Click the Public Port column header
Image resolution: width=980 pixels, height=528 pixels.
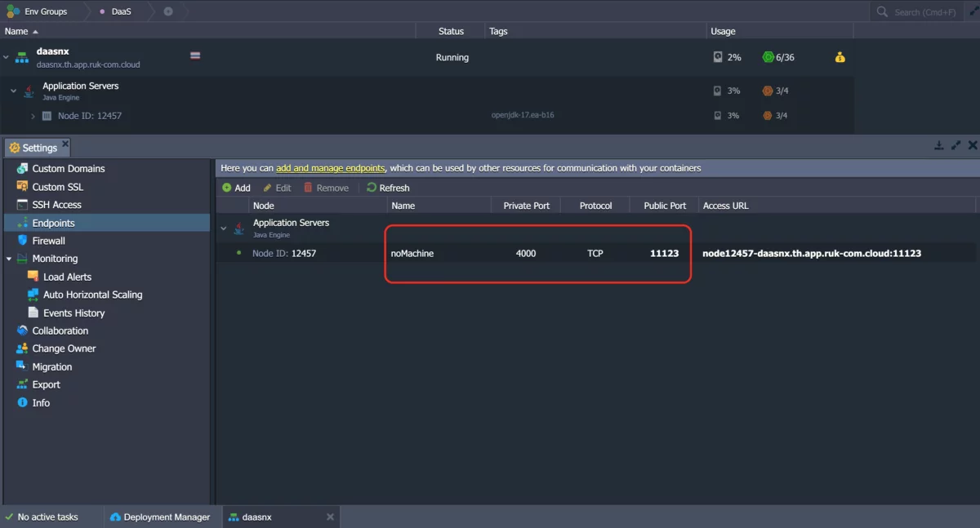click(x=665, y=206)
